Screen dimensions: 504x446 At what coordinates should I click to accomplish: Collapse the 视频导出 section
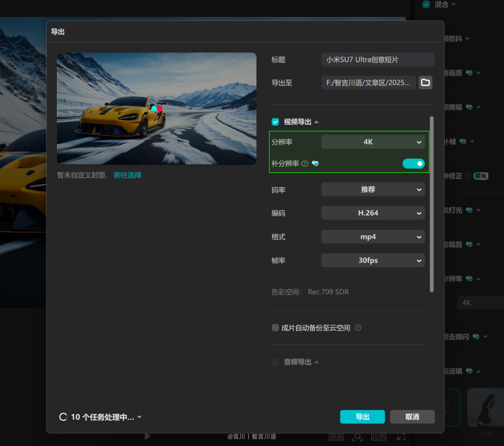pos(316,121)
